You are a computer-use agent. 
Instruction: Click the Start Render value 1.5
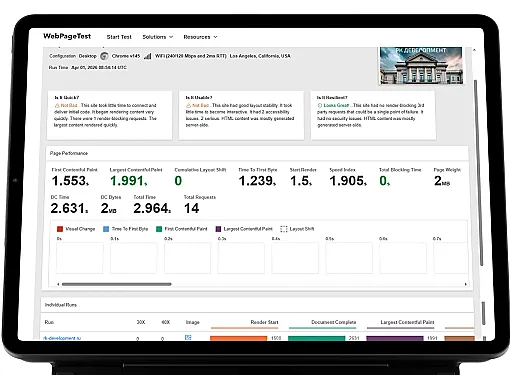[x=301, y=181]
